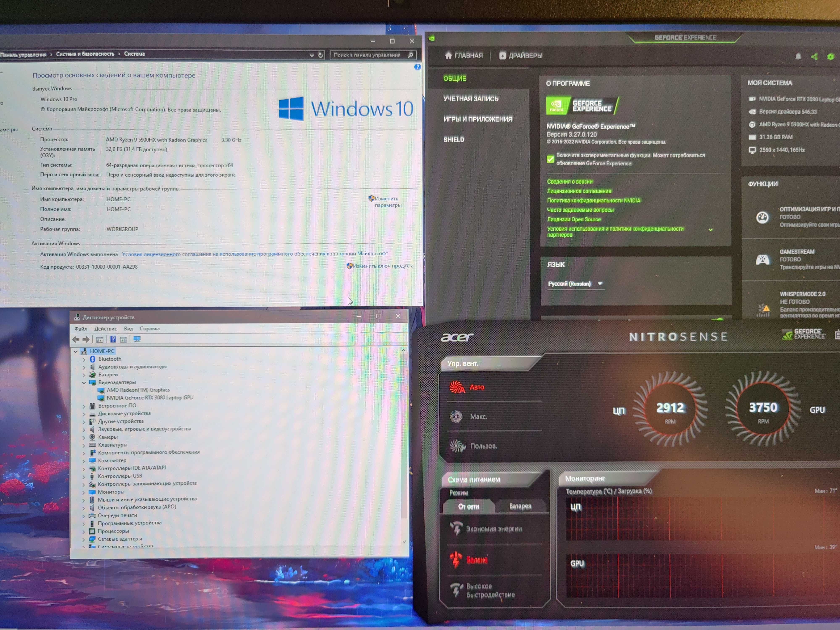Open the Действие menu in Device Manager
Image resolution: width=840 pixels, height=630 pixels.
tap(106, 328)
